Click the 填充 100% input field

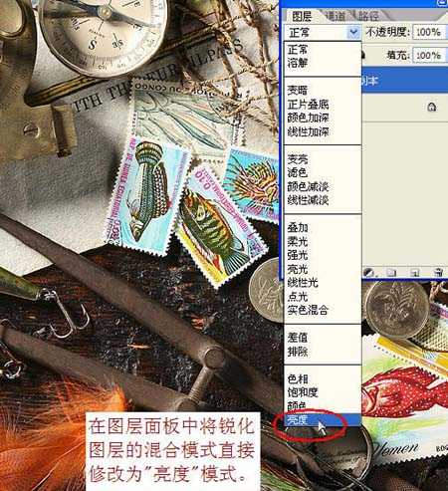point(429,55)
